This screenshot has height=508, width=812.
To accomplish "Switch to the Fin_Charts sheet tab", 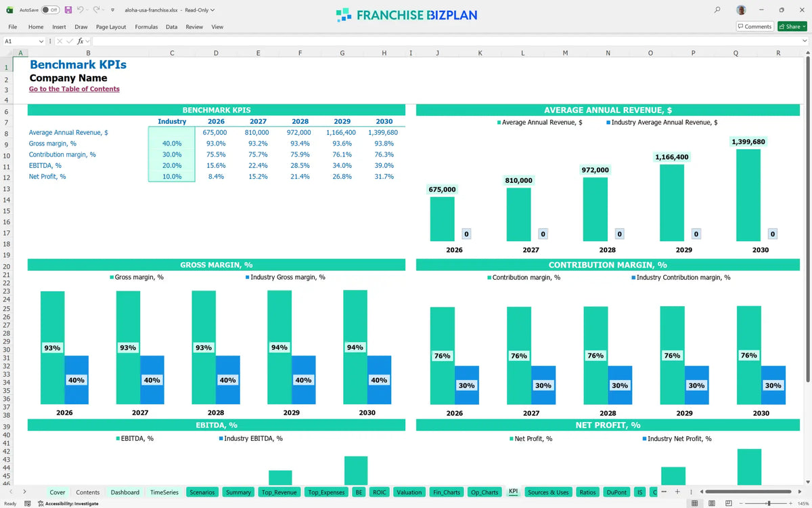I will pos(447,492).
